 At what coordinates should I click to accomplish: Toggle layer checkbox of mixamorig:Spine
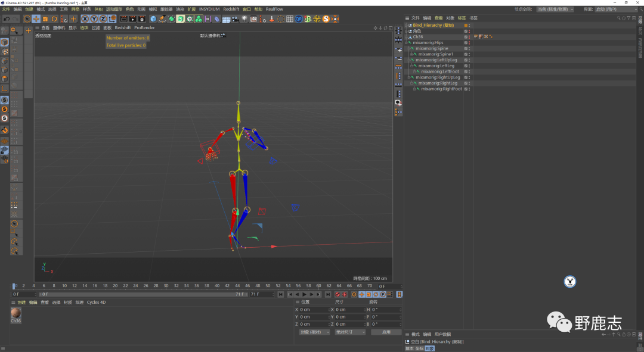pyautogui.click(x=466, y=49)
